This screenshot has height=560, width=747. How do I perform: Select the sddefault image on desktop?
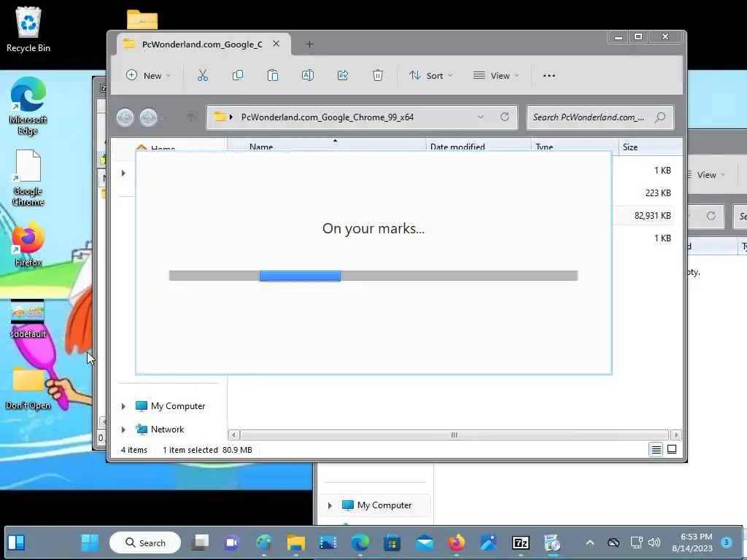(x=28, y=319)
